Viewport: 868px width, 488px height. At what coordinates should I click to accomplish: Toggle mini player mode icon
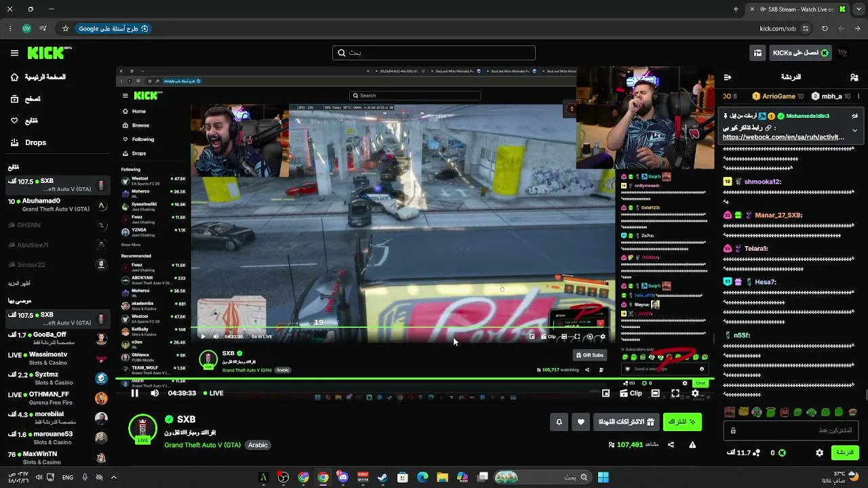pyautogui.click(x=606, y=393)
